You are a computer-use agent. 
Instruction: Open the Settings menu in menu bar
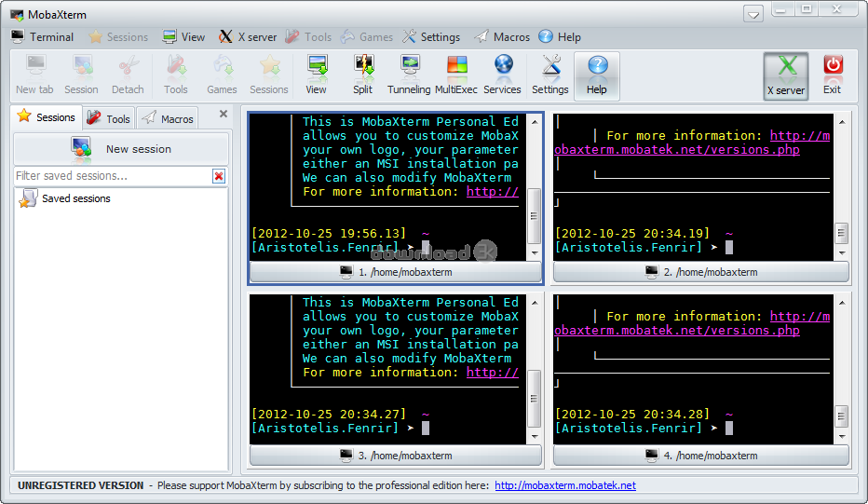(x=431, y=37)
